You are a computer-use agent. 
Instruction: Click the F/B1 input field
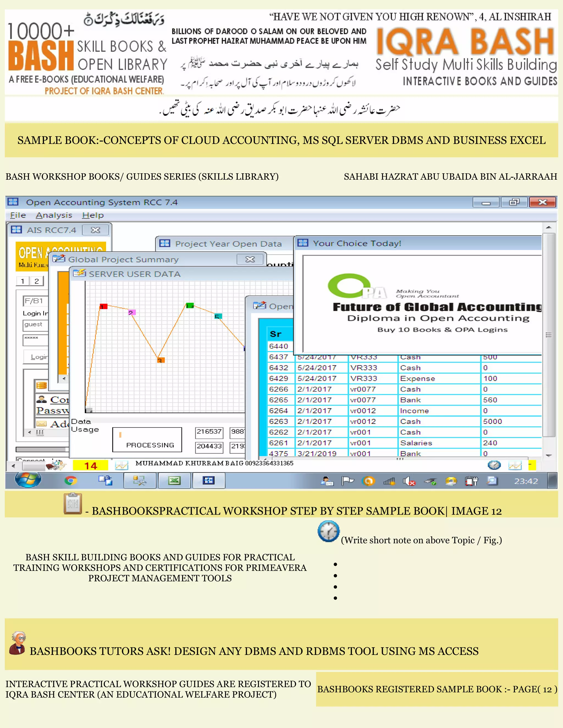(36, 301)
